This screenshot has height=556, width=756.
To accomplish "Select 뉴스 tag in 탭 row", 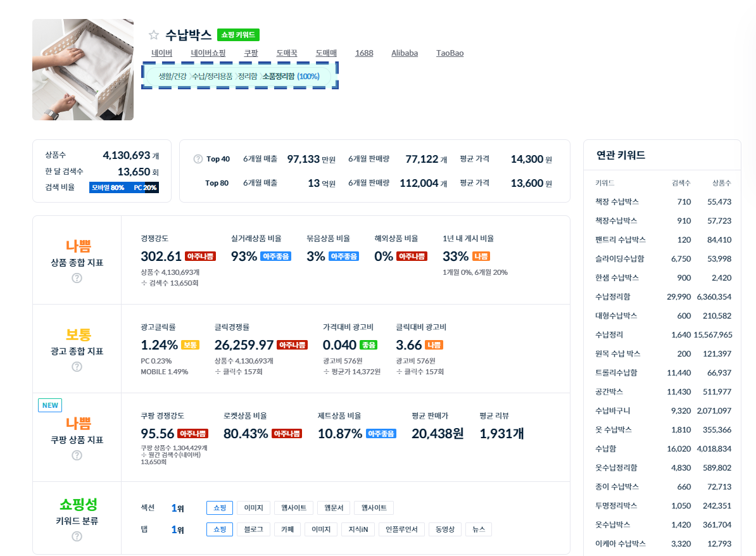I will 479,529.
